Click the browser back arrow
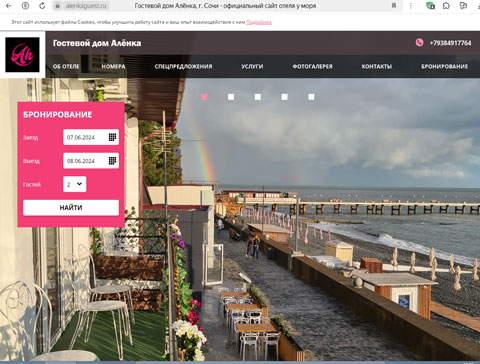Image resolution: width=480 pixels, height=364 pixels. pyautogui.click(x=9, y=6)
